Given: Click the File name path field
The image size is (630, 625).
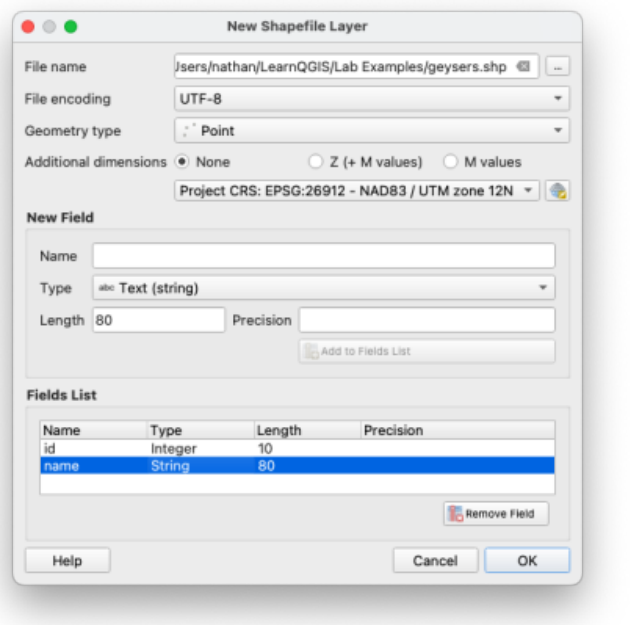Looking at the screenshot, I should (x=356, y=66).
